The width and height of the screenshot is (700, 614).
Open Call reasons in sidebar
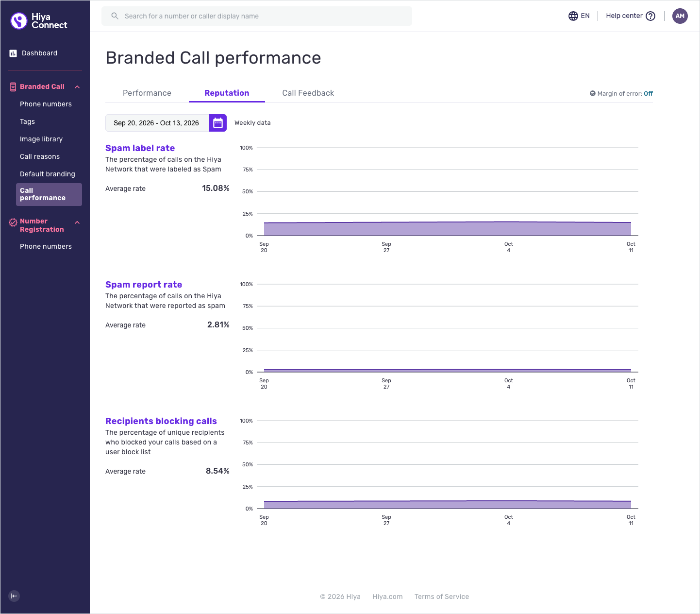click(x=40, y=156)
